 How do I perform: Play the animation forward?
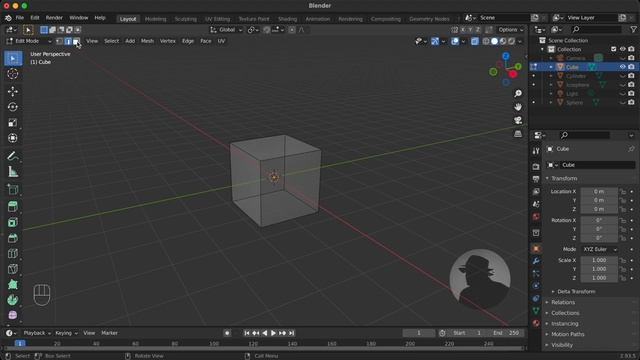pos(273,333)
